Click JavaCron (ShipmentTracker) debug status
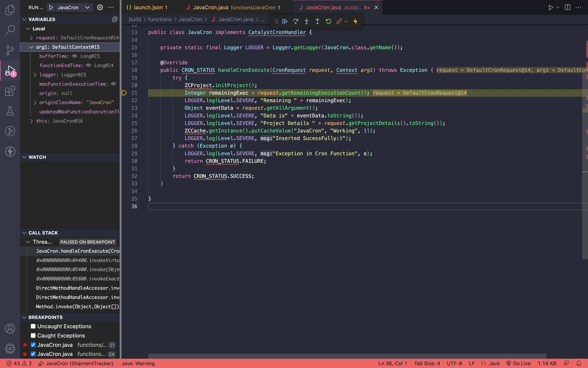This screenshot has width=588, height=368. tap(76, 363)
